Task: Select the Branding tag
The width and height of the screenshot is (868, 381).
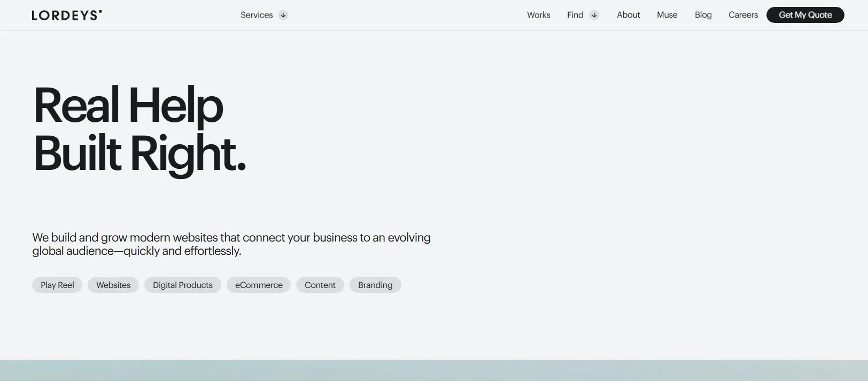Action: pos(375,285)
